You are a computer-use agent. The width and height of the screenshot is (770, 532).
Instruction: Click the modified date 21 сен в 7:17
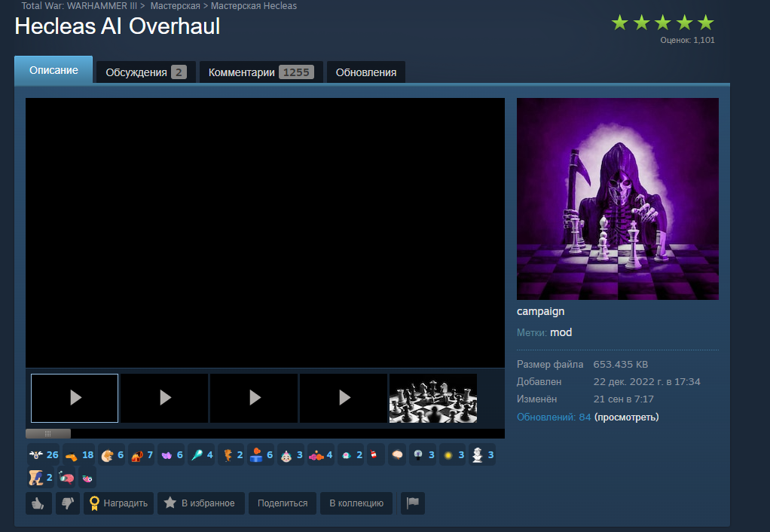click(624, 399)
